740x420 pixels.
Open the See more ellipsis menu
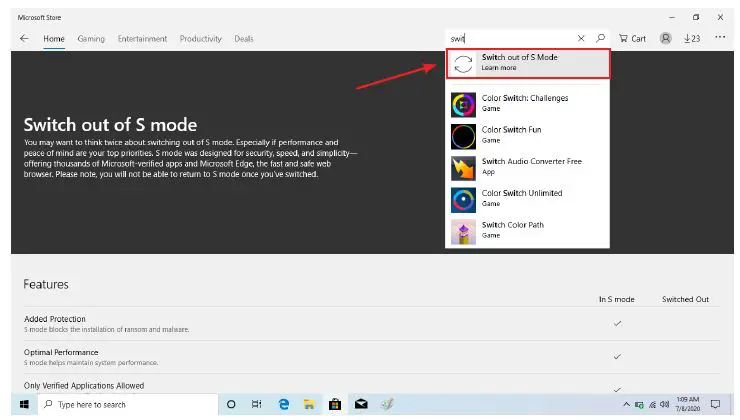coord(720,39)
